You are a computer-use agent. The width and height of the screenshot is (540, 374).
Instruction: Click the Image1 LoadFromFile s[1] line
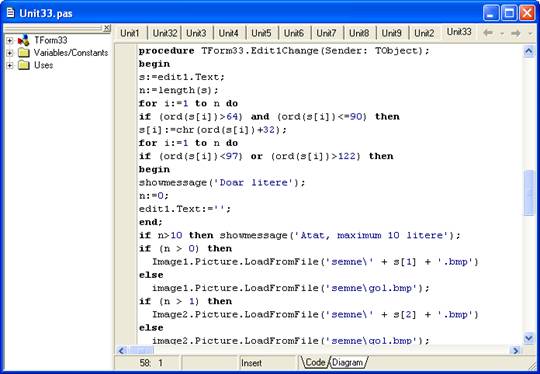pos(315,262)
